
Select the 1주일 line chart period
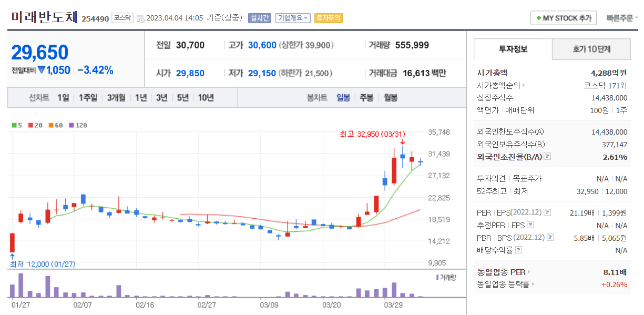tap(88, 97)
